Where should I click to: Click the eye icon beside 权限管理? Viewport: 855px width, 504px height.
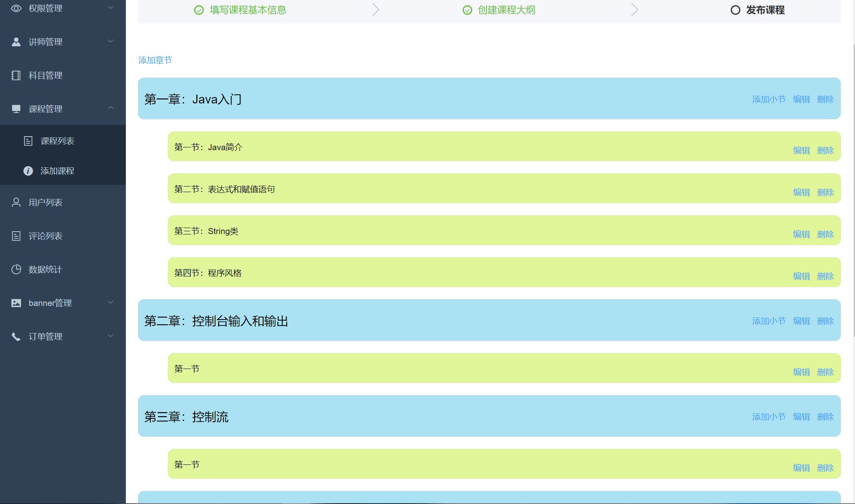coord(16,8)
